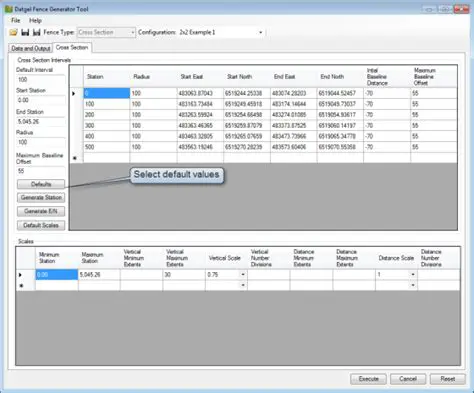The width and height of the screenshot is (474, 393).
Task: Select the Radius column header in the grid
Action: pos(154,77)
